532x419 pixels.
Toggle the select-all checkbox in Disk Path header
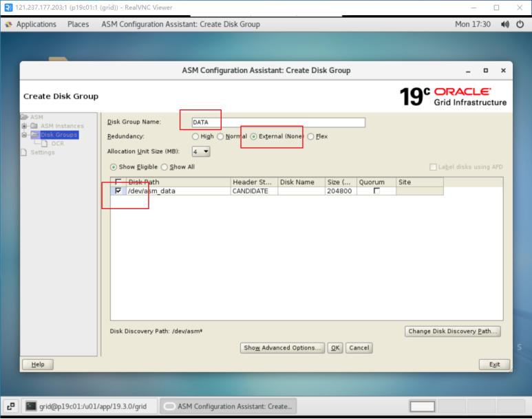pos(118,182)
